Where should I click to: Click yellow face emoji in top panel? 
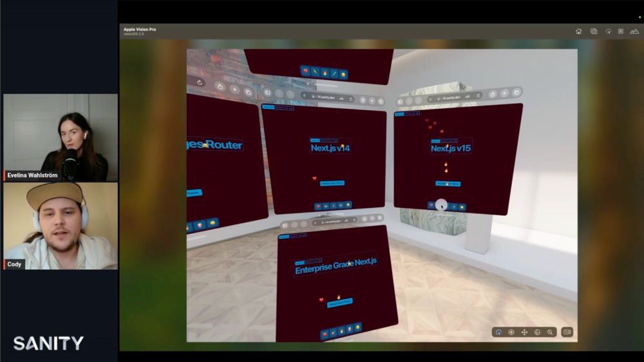343,74
